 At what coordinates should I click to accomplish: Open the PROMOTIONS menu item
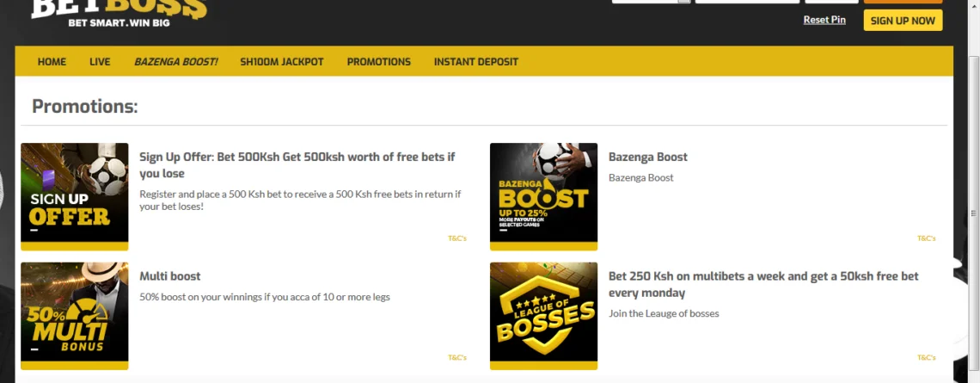[x=379, y=62]
